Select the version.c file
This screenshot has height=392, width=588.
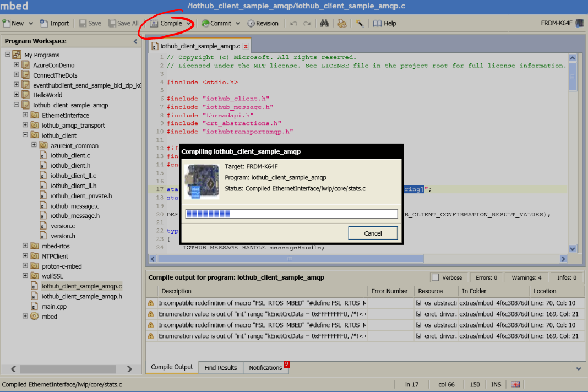click(x=63, y=226)
